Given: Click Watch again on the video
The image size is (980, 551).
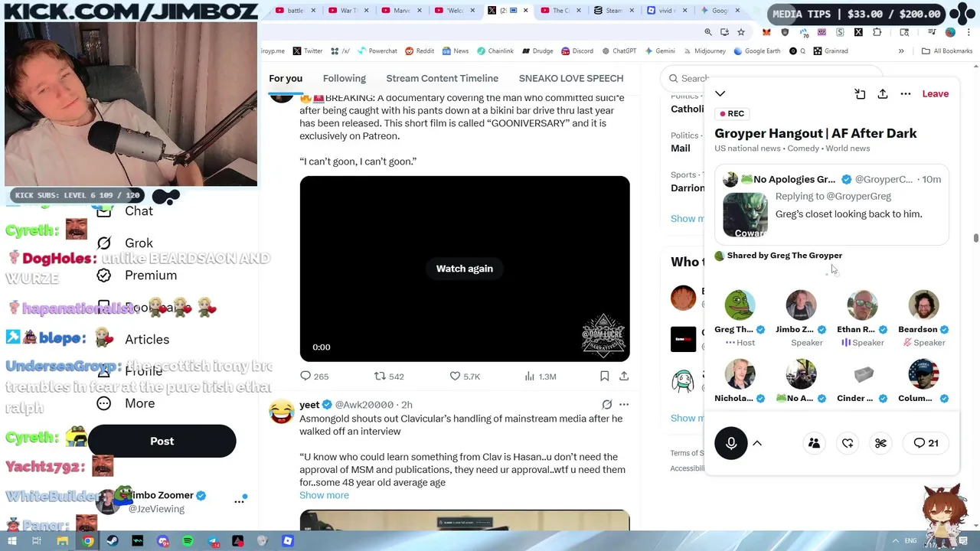Looking at the screenshot, I should click(464, 269).
